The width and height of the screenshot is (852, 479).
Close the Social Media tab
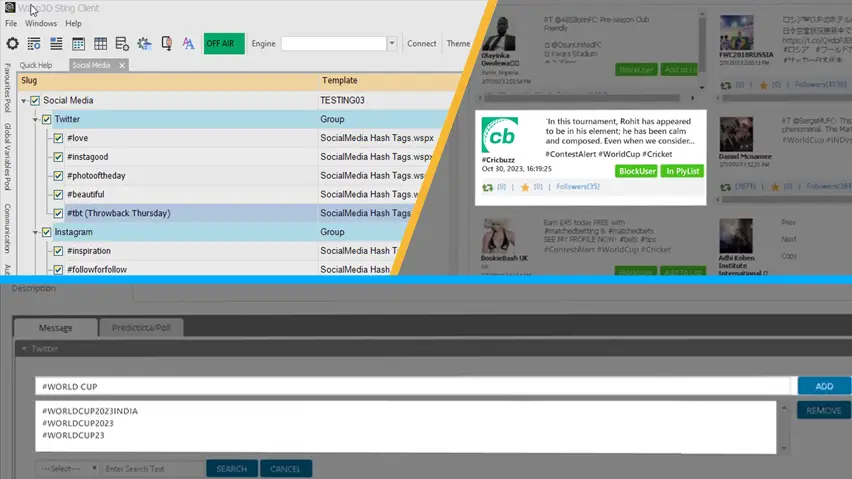pyautogui.click(x=122, y=66)
